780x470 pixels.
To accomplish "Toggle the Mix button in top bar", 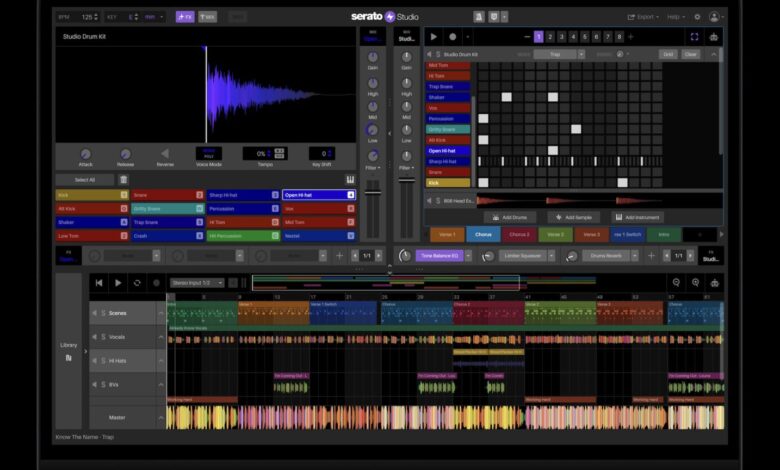I will click(x=207, y=17).
